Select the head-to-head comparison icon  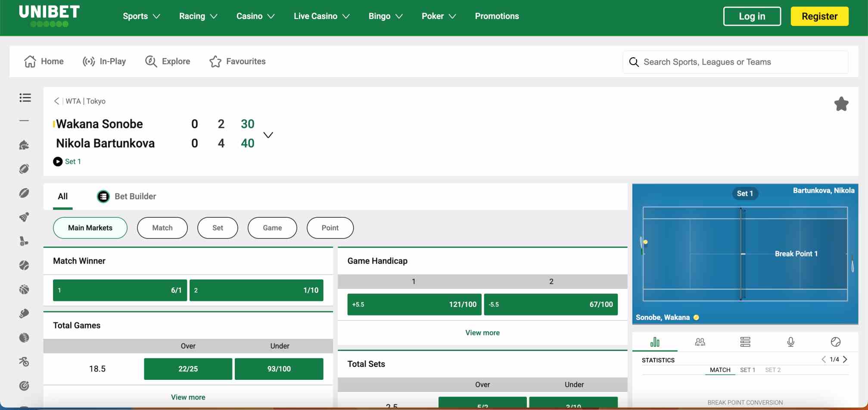point(700,342)
